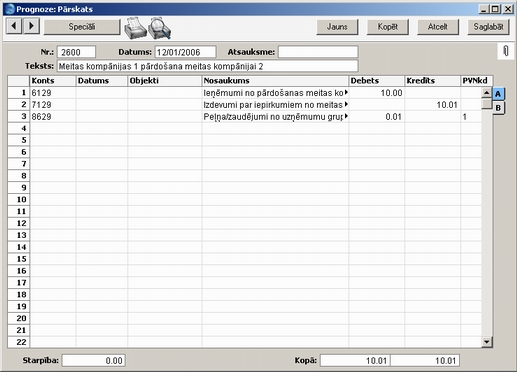Click the PVNkd column header
517x372 pixels.
(x=477, y=81)
